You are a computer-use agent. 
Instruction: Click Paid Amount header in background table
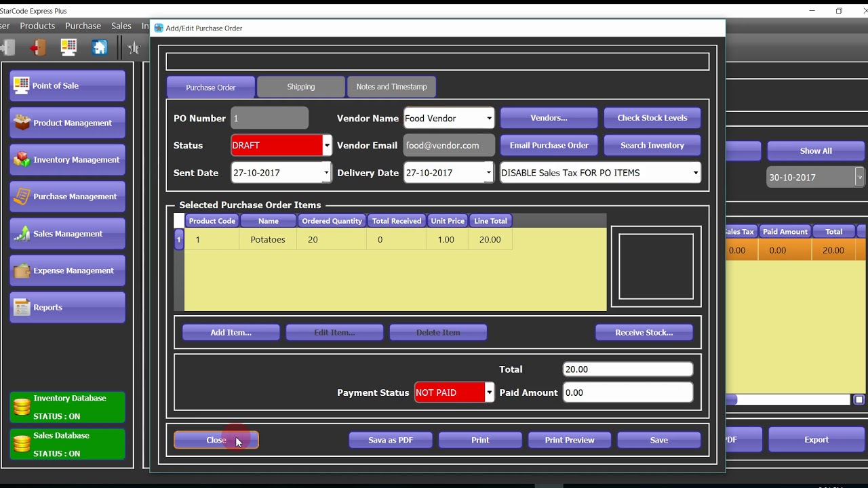[785, 232]
